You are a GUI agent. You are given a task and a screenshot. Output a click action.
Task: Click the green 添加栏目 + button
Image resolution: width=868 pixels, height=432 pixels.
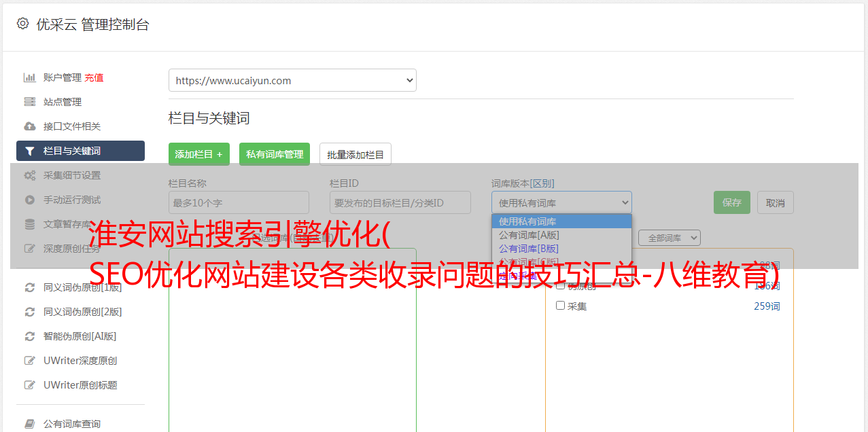[x=199, y=154]
